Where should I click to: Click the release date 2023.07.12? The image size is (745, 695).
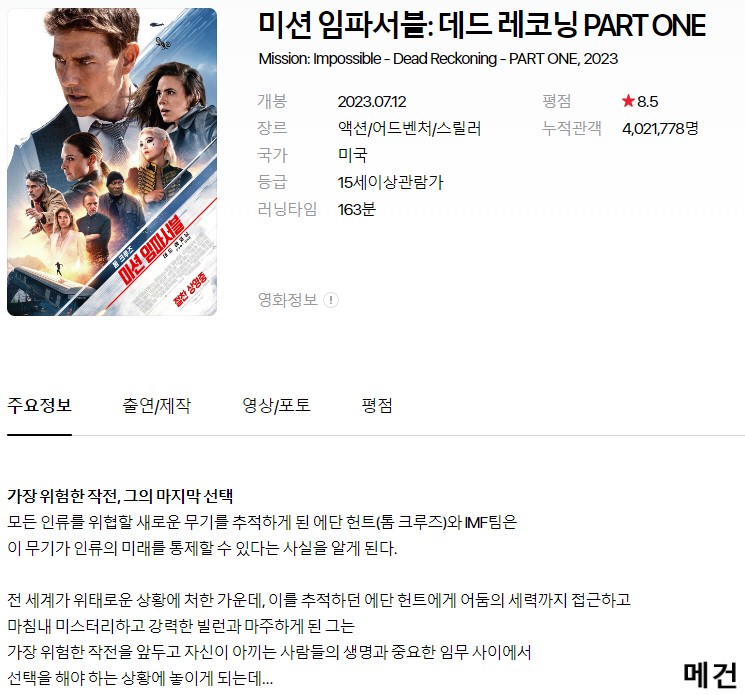point(372,102)
